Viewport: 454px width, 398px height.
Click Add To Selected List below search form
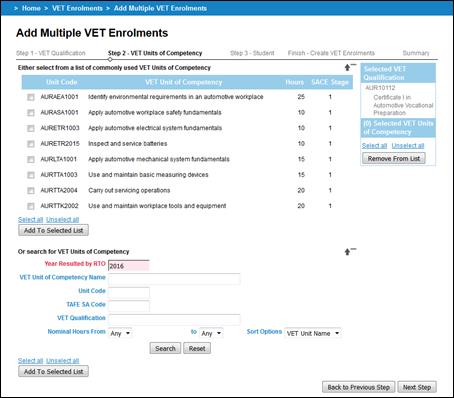coord(53,371)
